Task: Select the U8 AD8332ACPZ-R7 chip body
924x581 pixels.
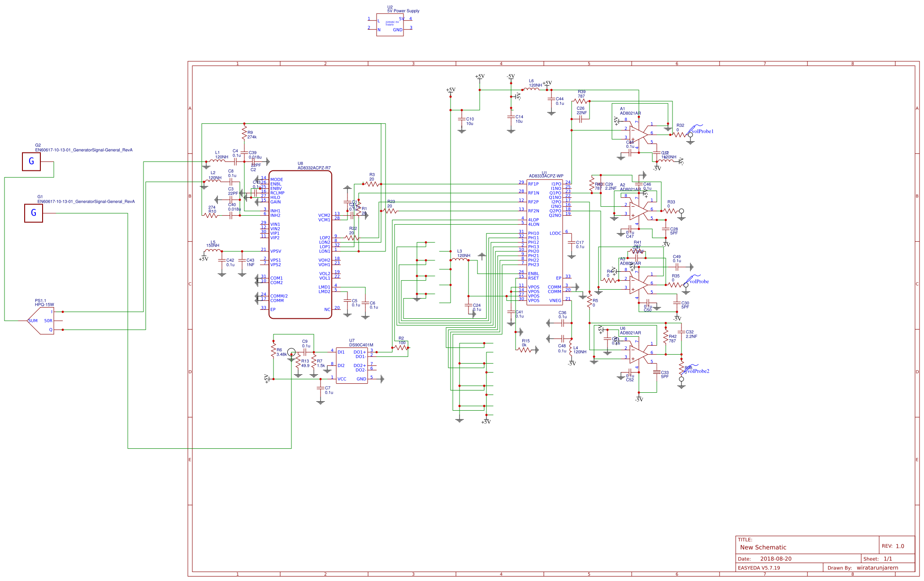Action: click(300, 244)
